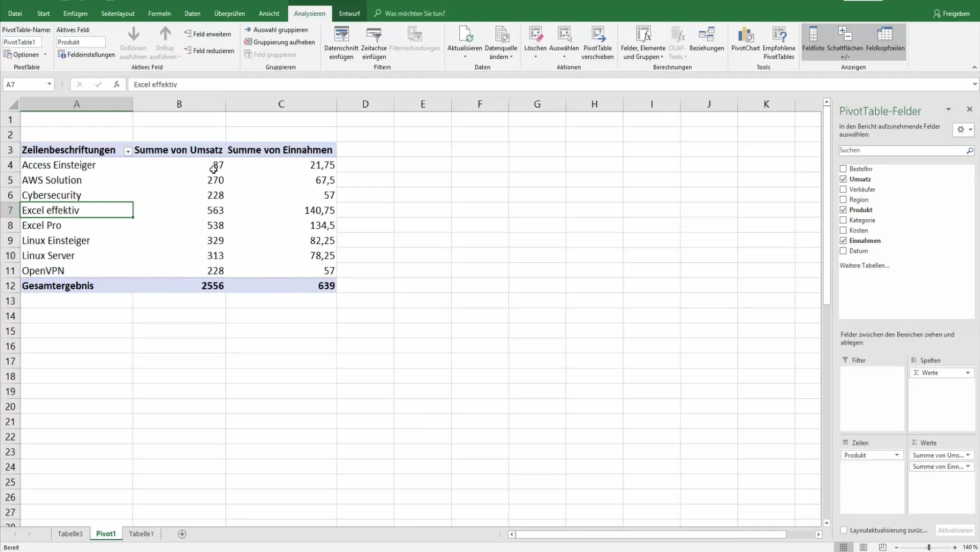Open Werte dropdown in Spalten area
Viewport: 980px width, 552px height.
click(968, 373)
